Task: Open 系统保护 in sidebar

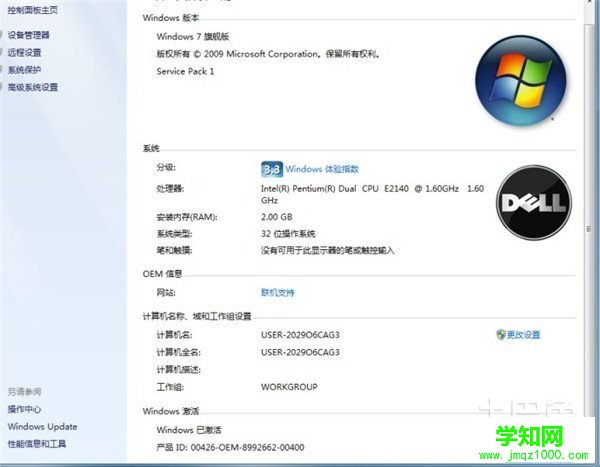Action: click(x=24, y=70)
